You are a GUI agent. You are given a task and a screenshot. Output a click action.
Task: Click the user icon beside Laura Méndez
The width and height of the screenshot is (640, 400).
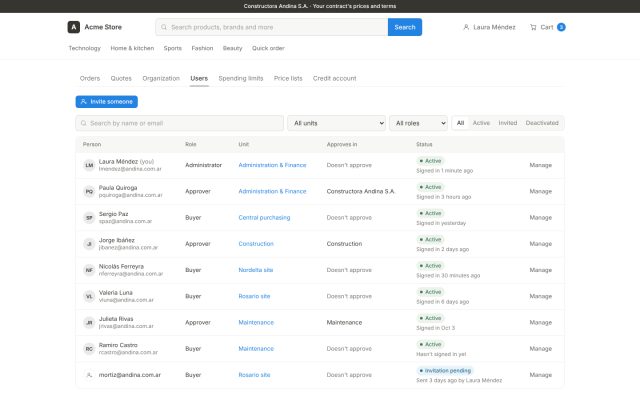pos(466,27)
